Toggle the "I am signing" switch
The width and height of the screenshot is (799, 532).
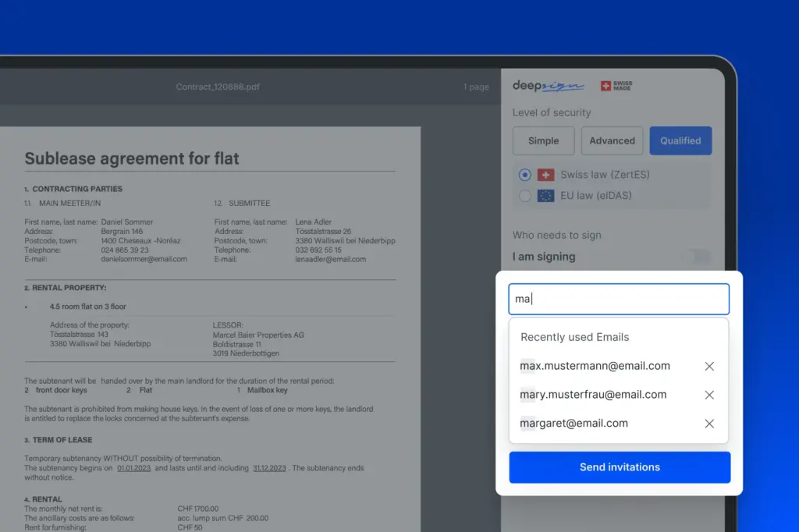point(695,257)
